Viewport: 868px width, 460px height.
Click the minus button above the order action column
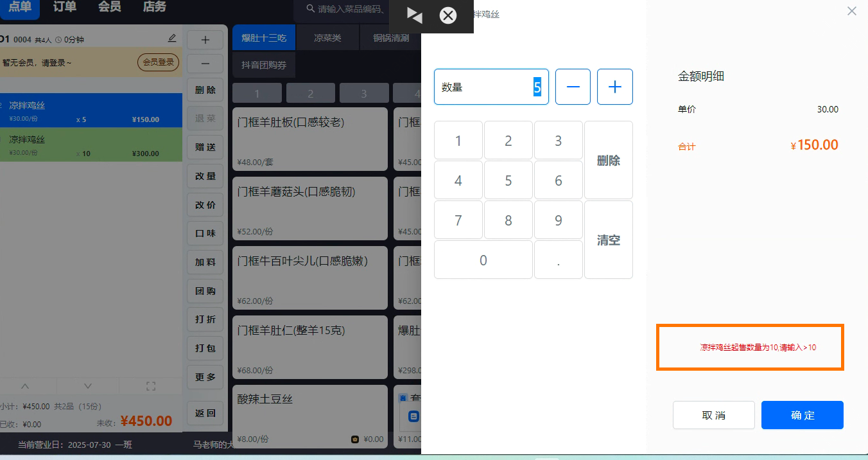(x=205, y=64)
